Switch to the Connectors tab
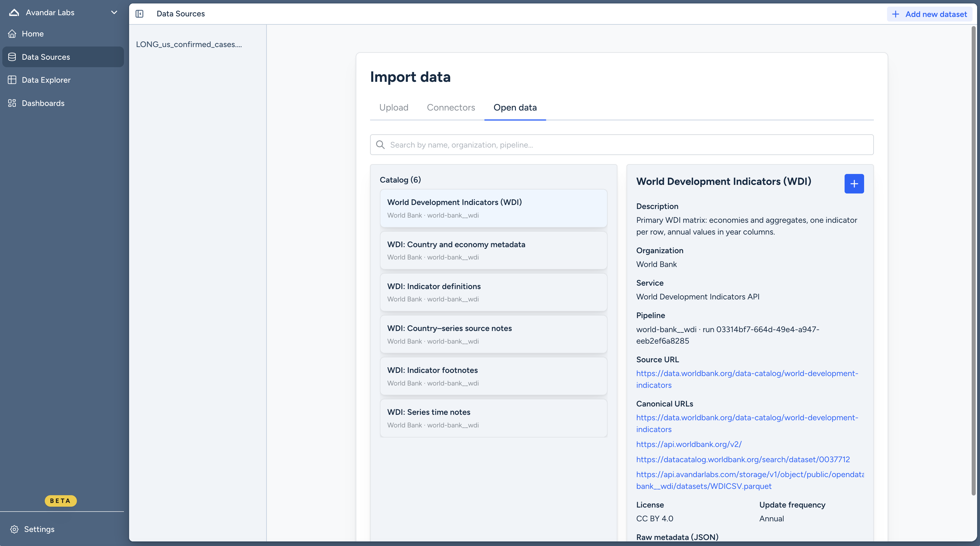Viewport: 980px width, 546px height. click(x=451, y=108)
